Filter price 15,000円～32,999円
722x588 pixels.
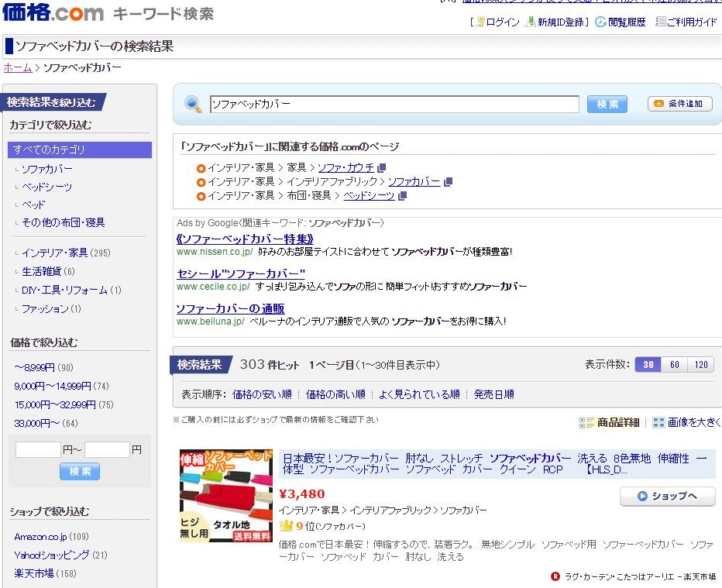click(x=64, y=404)
